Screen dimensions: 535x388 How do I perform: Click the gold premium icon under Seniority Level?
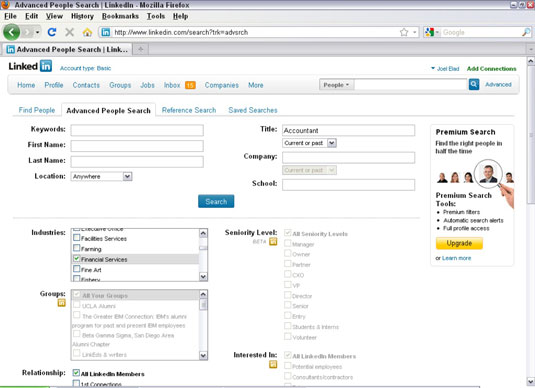273,242
